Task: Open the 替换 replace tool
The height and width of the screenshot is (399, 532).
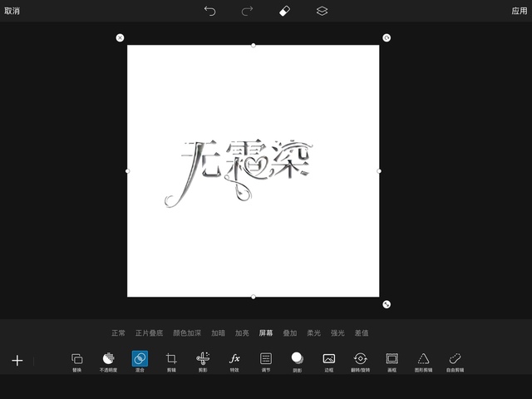Action: pos(76,361)
